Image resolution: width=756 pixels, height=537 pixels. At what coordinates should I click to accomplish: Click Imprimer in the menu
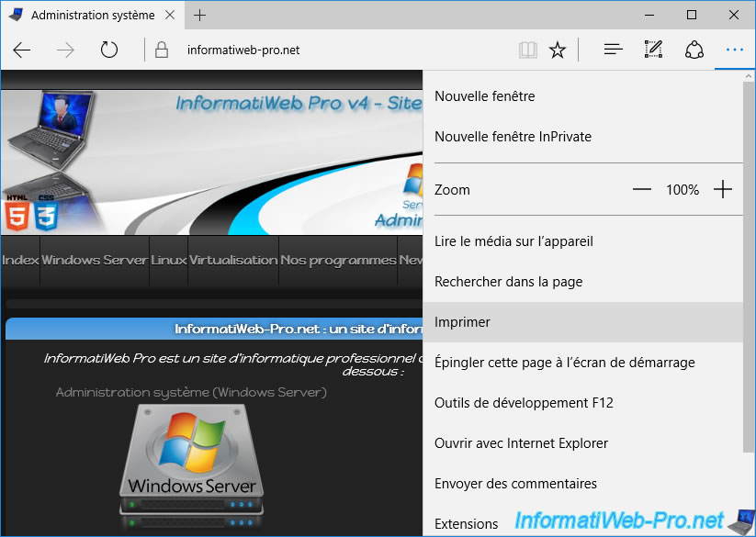(x=583, y=322)
